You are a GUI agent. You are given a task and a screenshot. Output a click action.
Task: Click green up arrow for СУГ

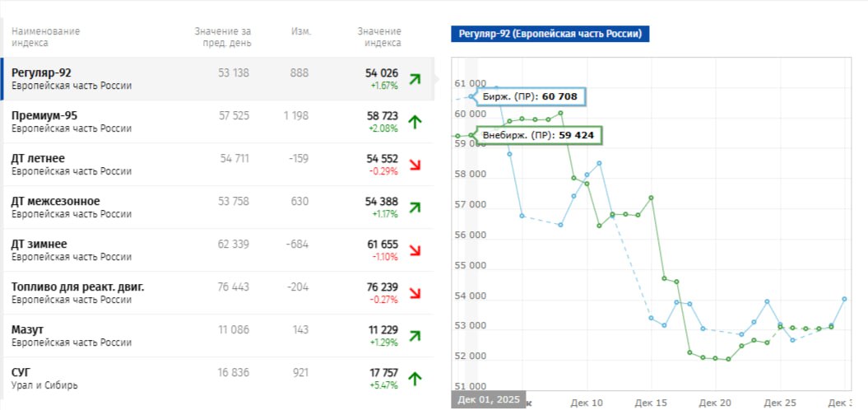tap(415, 379)
